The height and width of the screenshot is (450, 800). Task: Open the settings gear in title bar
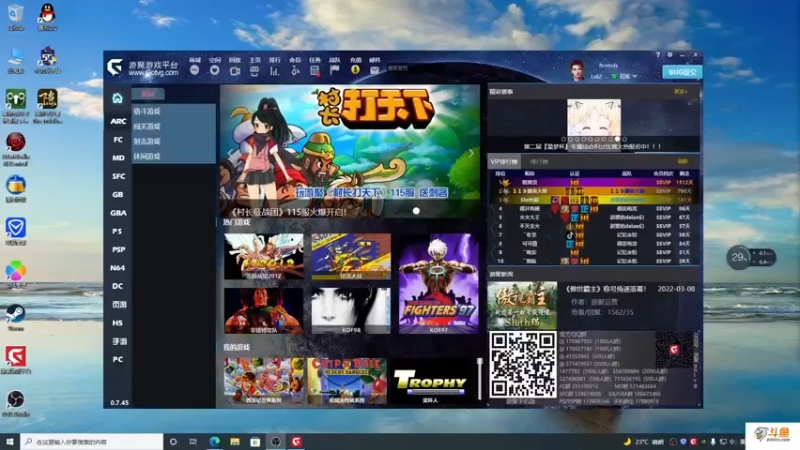coord(670,55)
